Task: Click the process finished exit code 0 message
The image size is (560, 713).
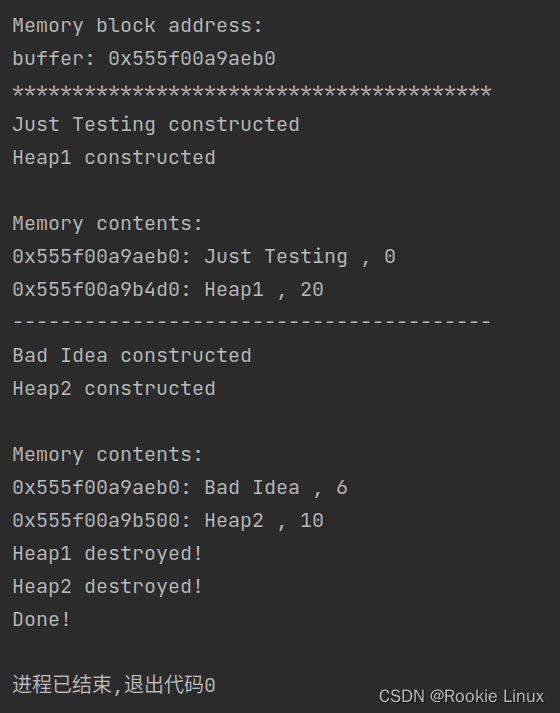Action: (114, 685)
